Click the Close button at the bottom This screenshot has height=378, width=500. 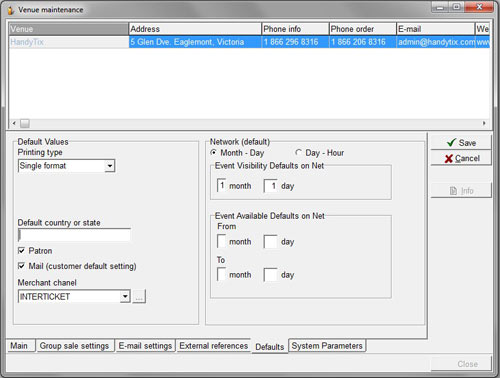point(461,364)
